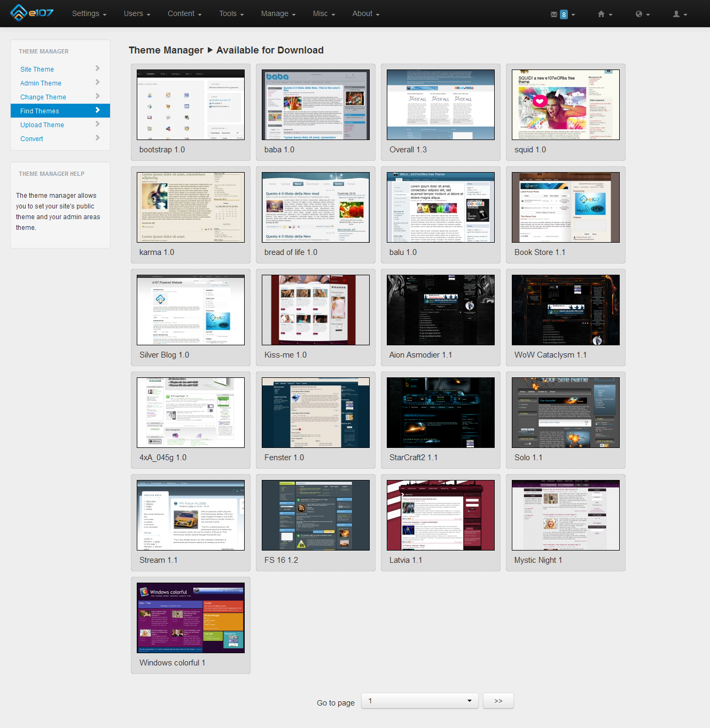This screenshot has height=728, width=710.
Task: Select the baba 1.0 theme thumbnail
Action: (316, 105)
